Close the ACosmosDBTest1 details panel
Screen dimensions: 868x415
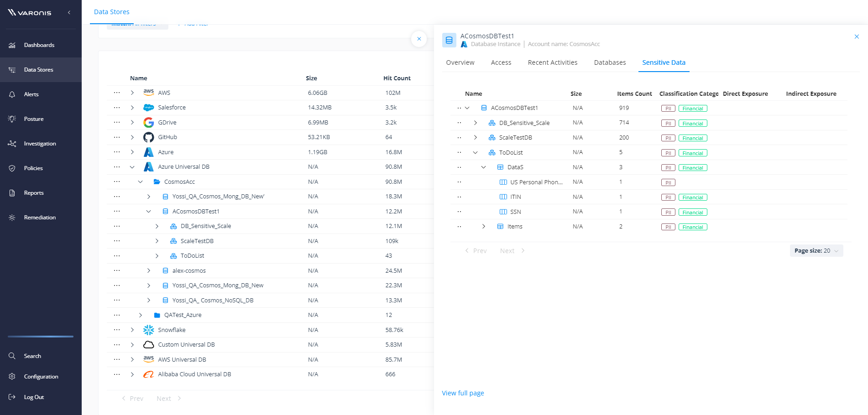tap(857, 36)
